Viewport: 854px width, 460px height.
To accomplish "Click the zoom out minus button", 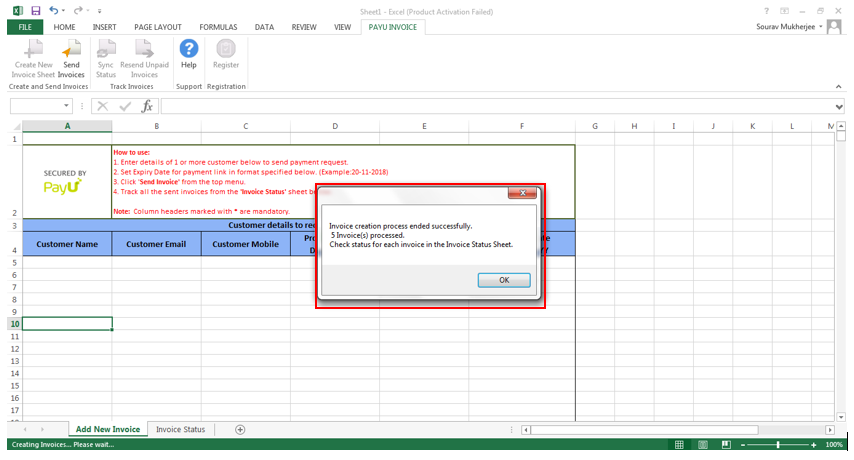I will tap(743, 445).
